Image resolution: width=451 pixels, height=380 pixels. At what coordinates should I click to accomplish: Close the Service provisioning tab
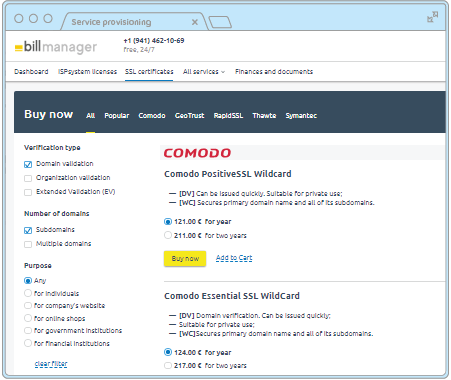195,22
